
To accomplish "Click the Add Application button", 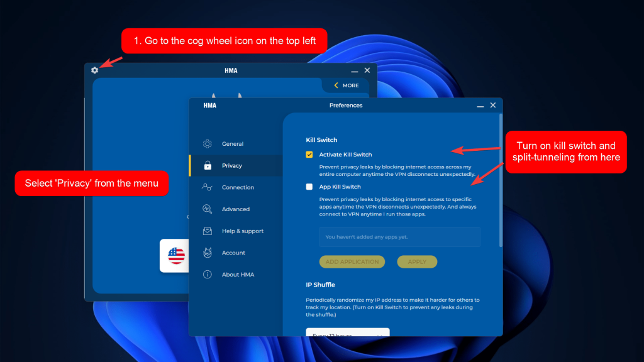I will [x=352, y=261].
